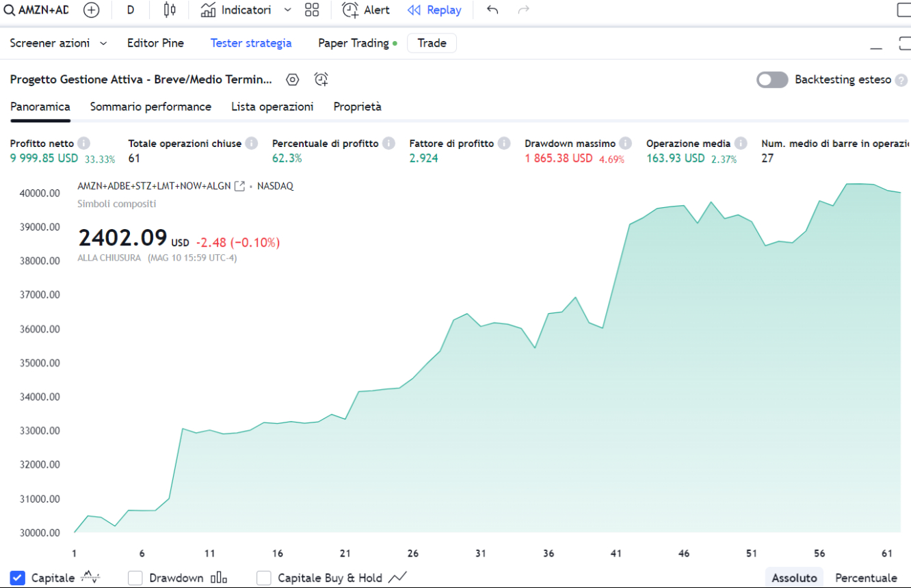911x588 pixels.
Task: Click the 40000.00 axis label
Action: (x=40, y=193)
